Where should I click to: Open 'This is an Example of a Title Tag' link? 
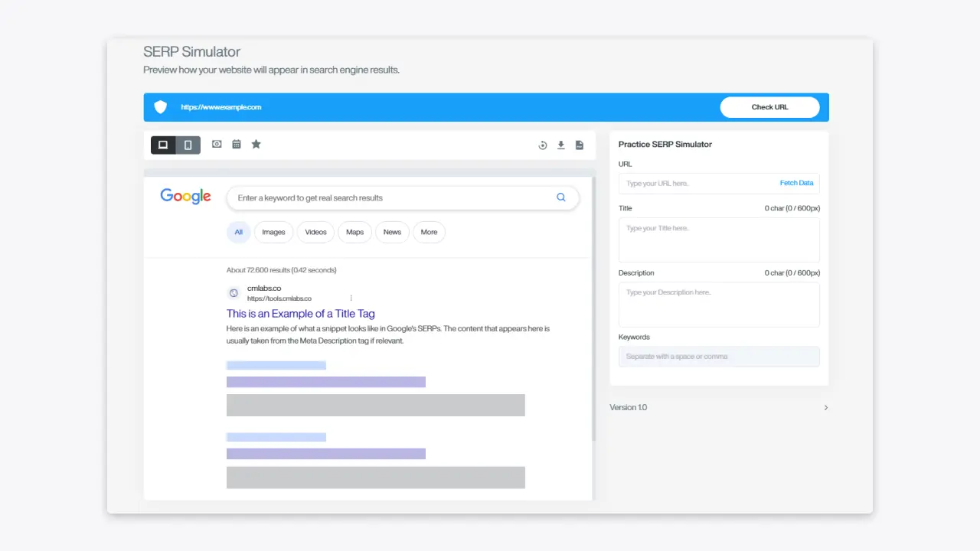[x=301, y=314]
